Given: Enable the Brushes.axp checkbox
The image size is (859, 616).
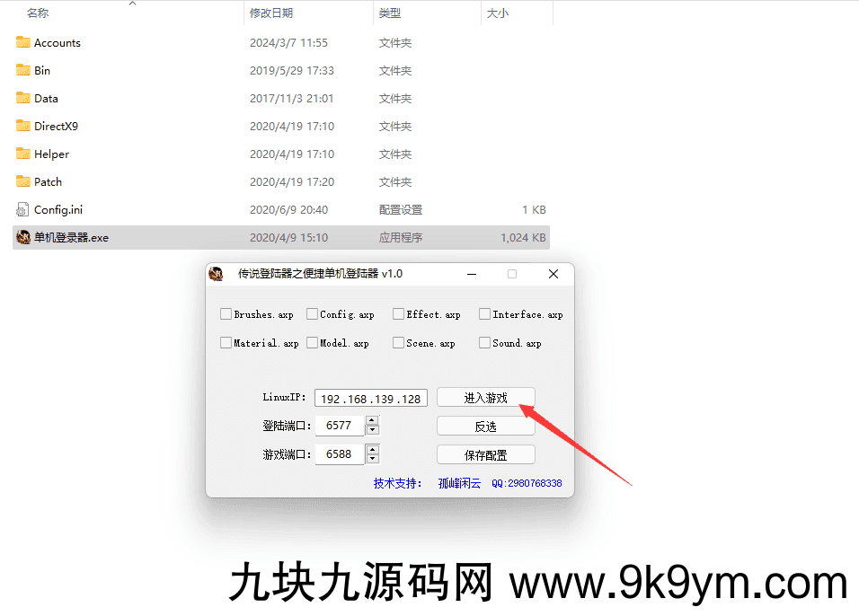Looking at the screenshot, I should pyautogui.click(x=226, y=314).
